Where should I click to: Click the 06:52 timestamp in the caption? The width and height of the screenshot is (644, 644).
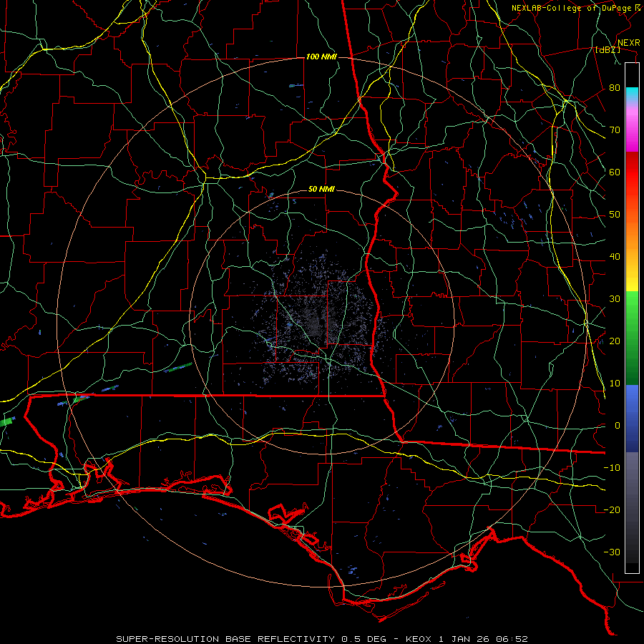pos(510,639)
